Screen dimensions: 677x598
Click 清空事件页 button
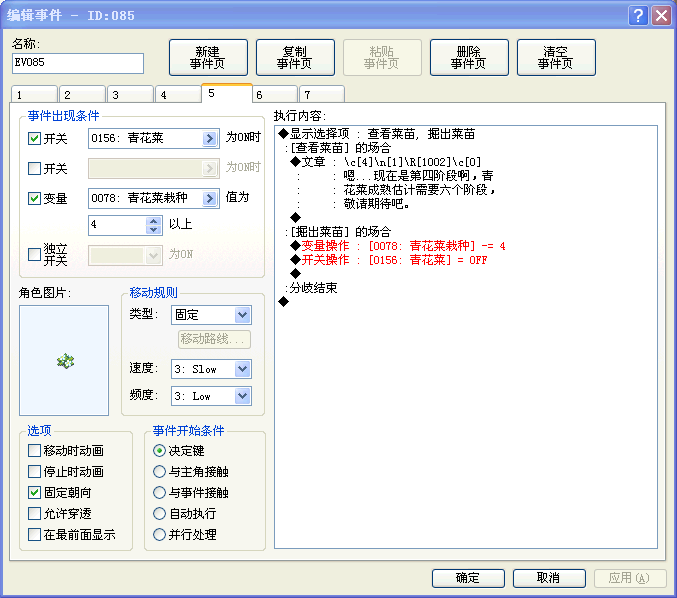(556, 57)
